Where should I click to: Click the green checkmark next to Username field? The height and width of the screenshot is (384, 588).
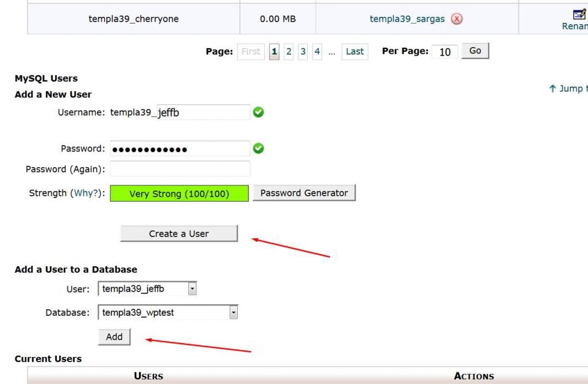point(258,113)
